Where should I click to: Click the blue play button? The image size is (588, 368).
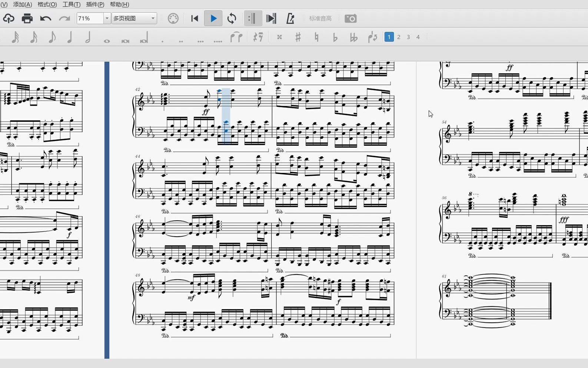(213, 19)
